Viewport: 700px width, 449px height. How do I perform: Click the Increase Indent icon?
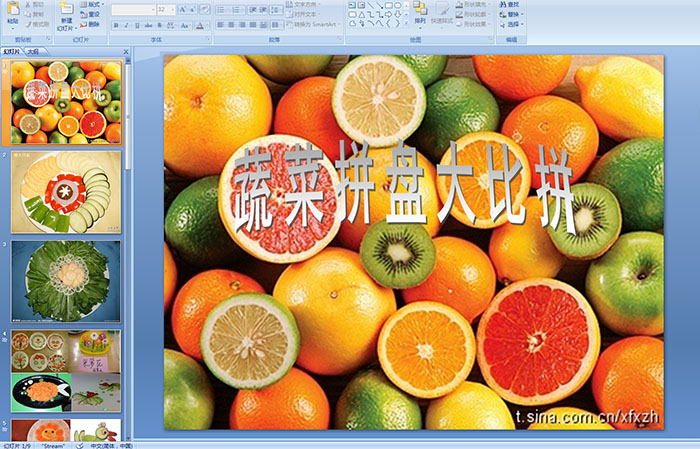pos(263,9)
